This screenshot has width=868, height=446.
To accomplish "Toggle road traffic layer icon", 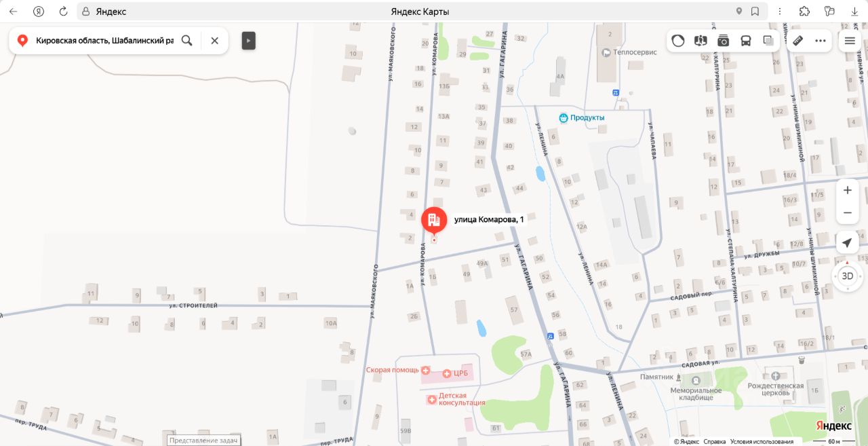I will [x=678, y=41].
